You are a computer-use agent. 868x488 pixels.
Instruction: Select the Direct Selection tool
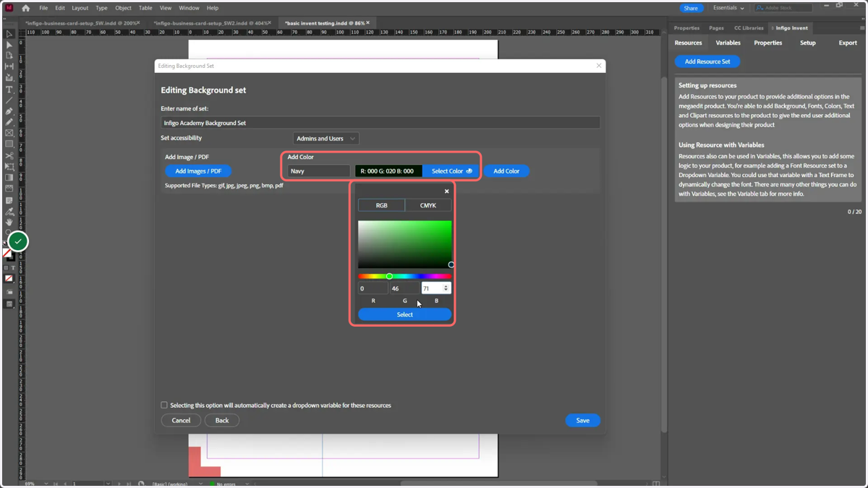point(9,45)
